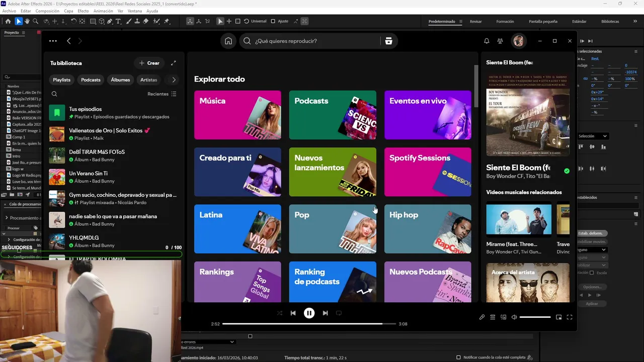The image size is (644, 362).
Task: Open the After Effects Efecto menu
Action: coord(83,11)
